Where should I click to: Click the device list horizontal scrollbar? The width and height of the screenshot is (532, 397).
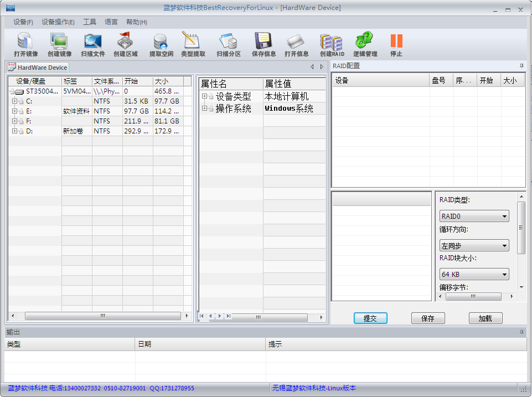(102, 316)
